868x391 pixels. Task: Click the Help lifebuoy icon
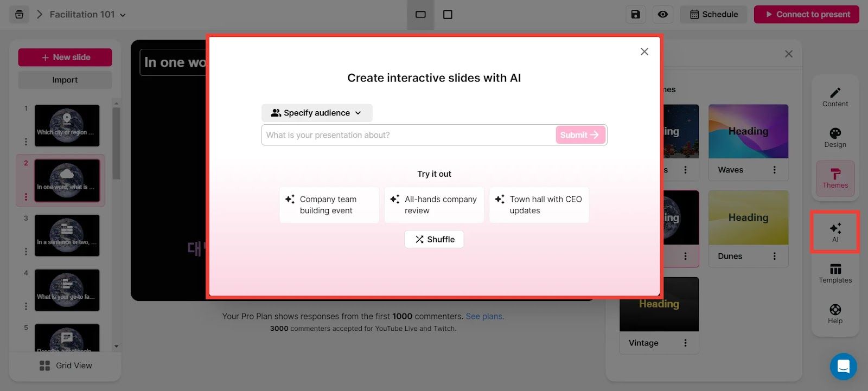835,313
